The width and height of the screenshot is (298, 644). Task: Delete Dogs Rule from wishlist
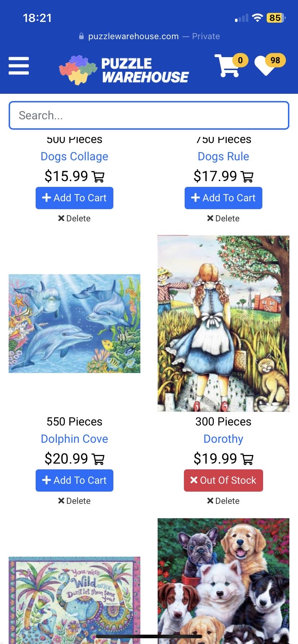(x=223, y=218)
